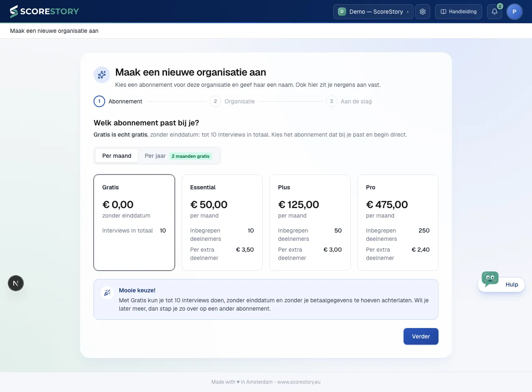Select the Gratis plan card
The height and width of the screenshot is (392, 532).
tap(134, 223)
